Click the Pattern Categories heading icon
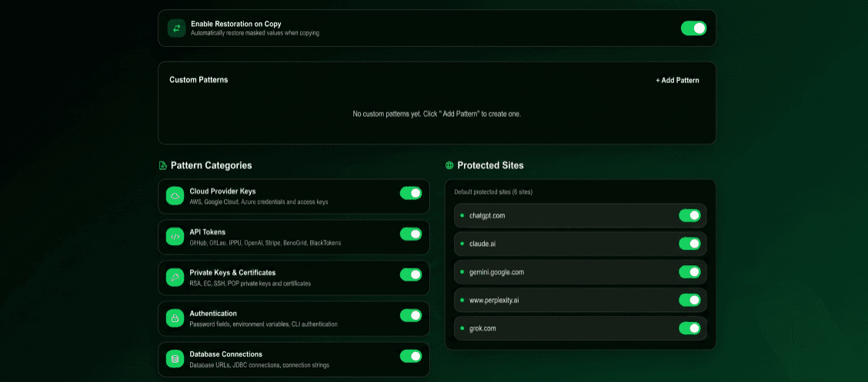 tap(163, 165)
